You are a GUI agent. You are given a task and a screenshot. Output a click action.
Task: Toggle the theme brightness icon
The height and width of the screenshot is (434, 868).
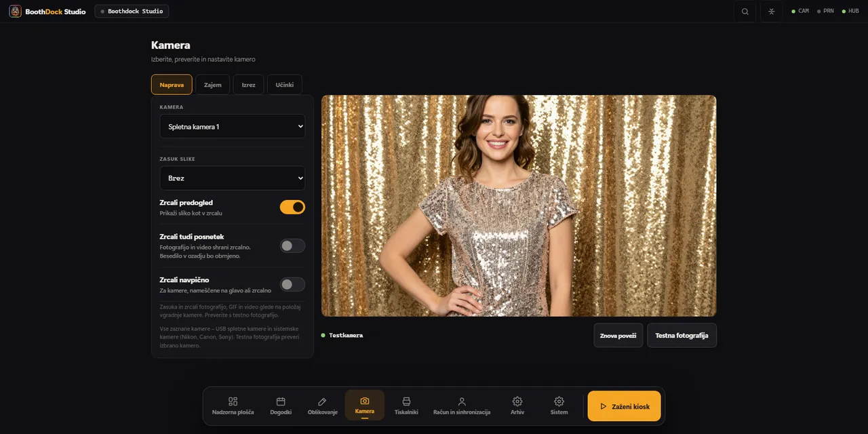772,12
